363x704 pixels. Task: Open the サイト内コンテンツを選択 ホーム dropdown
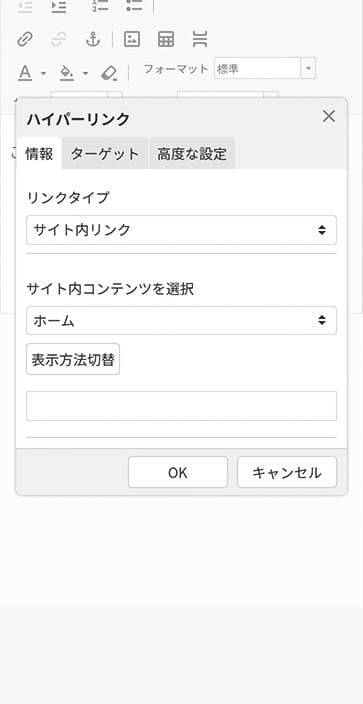pos(181,321)
